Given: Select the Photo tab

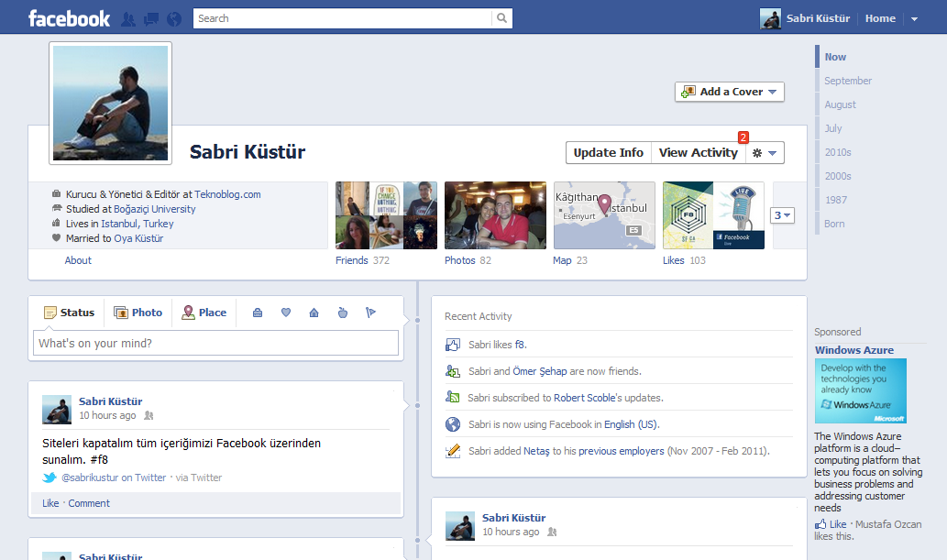Looking at the screenshot, I should pos(138,313).
